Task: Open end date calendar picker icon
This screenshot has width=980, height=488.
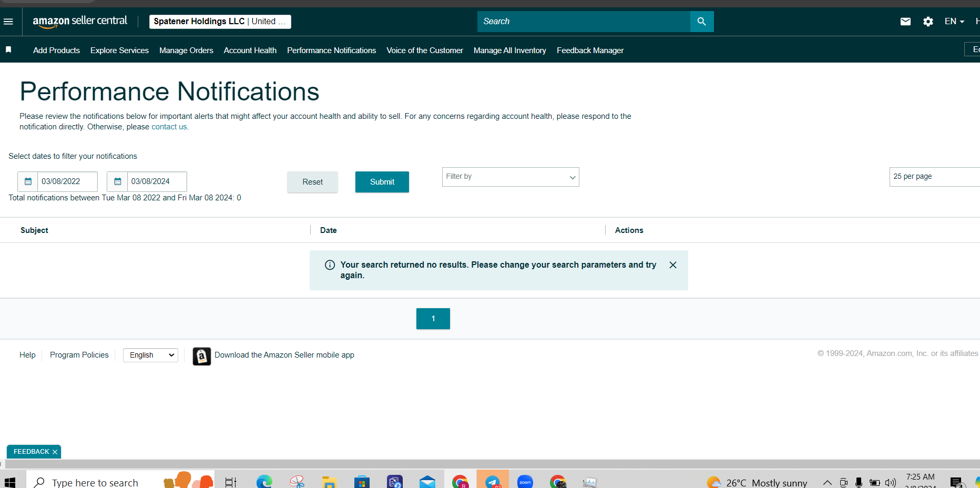Action: (117, 181)
